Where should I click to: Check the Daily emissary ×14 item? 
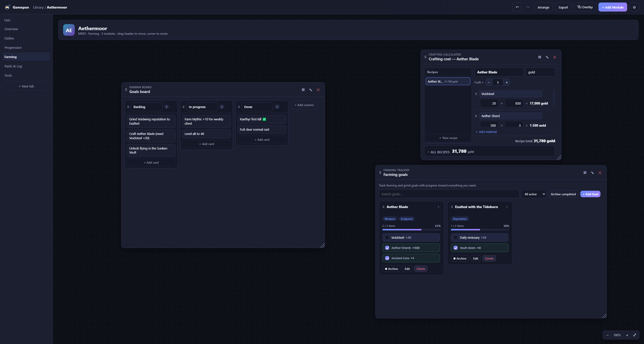[x=455, y=237]
